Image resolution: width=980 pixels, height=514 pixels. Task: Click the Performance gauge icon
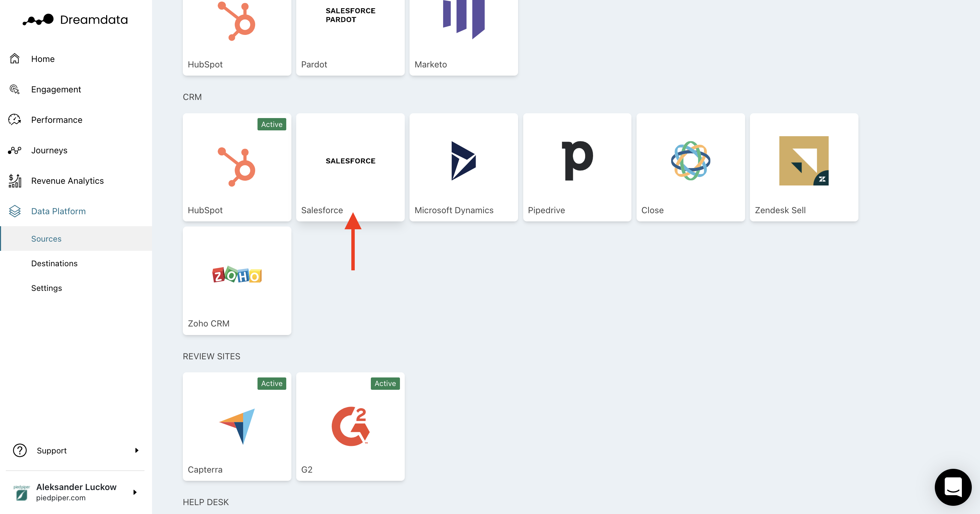[x=14, y=119]
